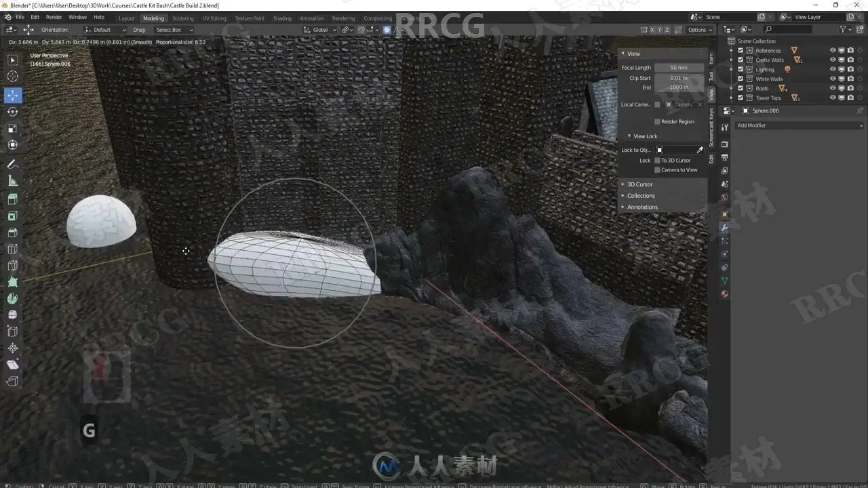Viewport: 868px width, 488px height.
Task: Open the World properties tab icon
Action: [x=724, y=197]
